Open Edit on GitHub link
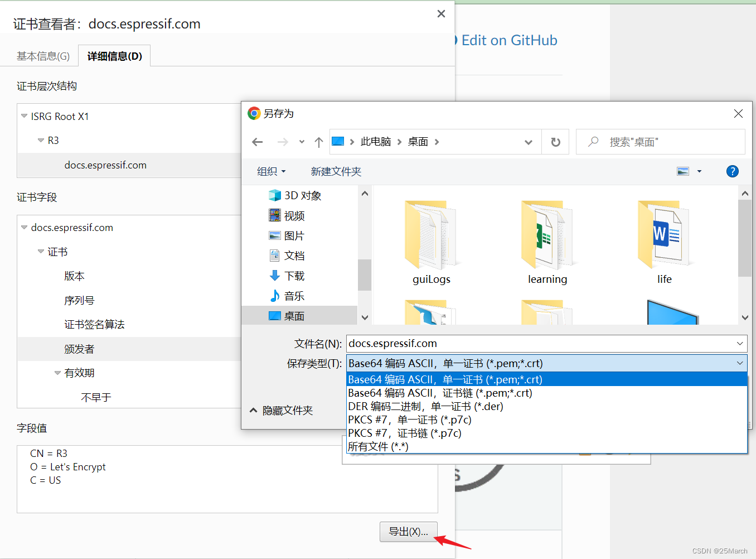Image resolution: width=756 pixels, height=559 pixels. point(508,40)
